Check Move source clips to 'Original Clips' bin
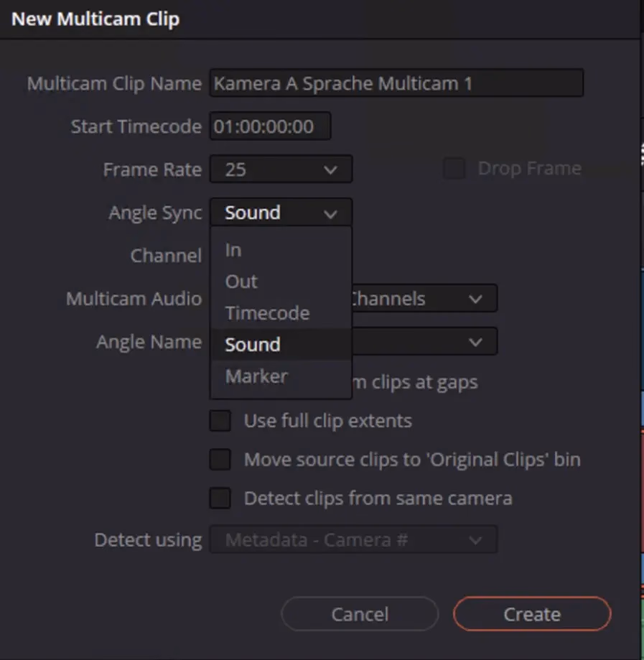 pyautogui.click(x=220, y=459)
